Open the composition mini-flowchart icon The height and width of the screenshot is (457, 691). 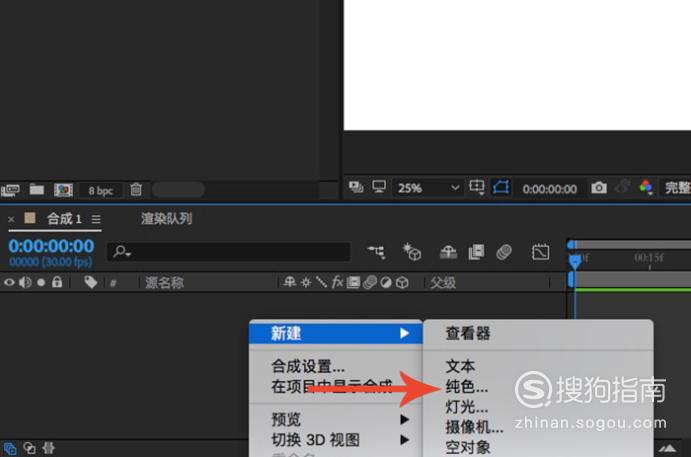377,252
